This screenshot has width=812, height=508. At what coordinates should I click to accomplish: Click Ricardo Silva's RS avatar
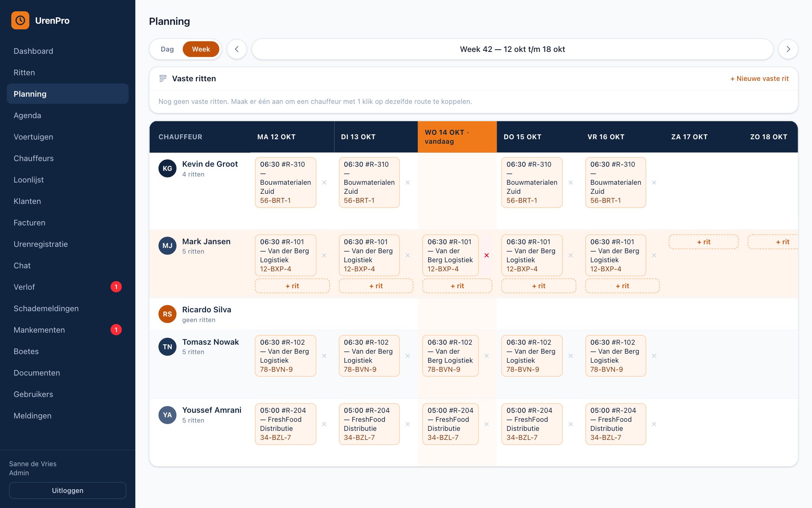(167, 314)
